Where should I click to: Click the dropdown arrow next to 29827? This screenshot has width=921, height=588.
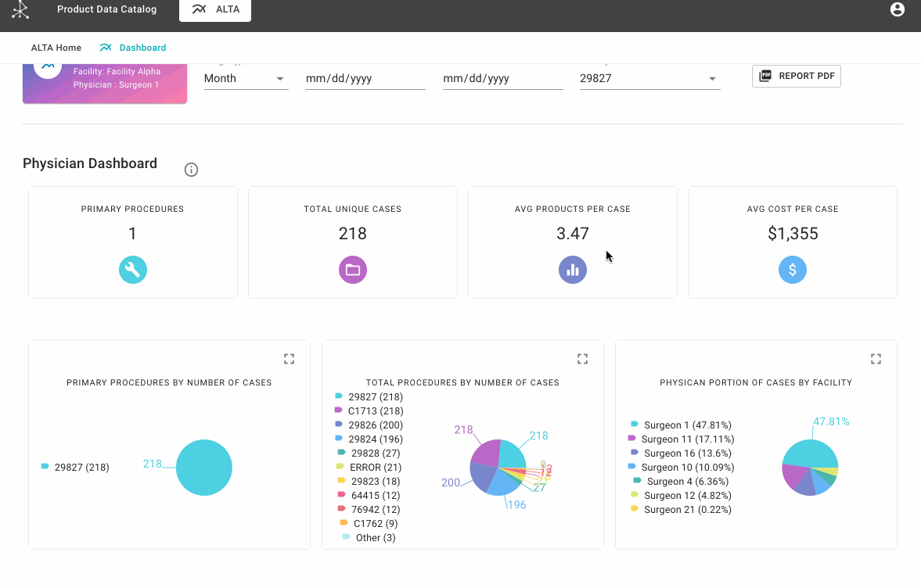pyautogui.click(x=712, y=79)
